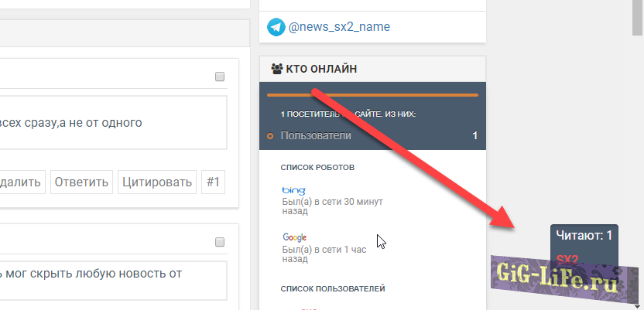644x310 pixels.
Task: Click the Google logo in robots list
Action: 295,237
